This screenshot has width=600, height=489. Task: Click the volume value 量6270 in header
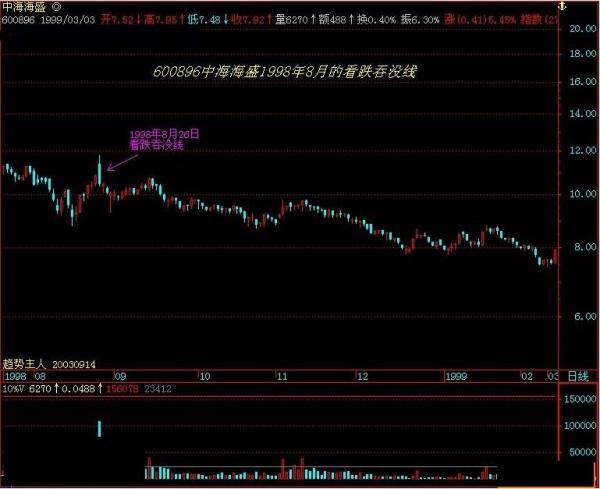(292, 20)
